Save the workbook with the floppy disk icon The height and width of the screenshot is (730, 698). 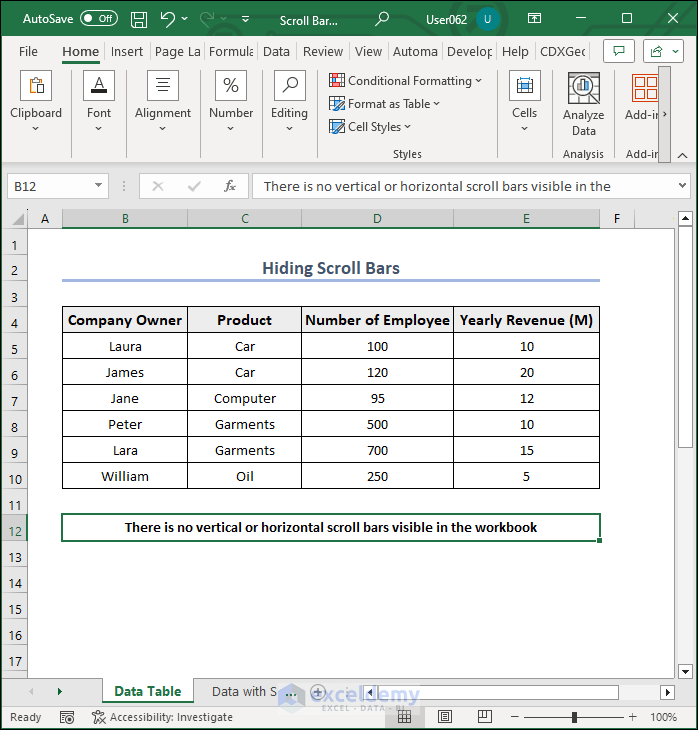[139, 20]
